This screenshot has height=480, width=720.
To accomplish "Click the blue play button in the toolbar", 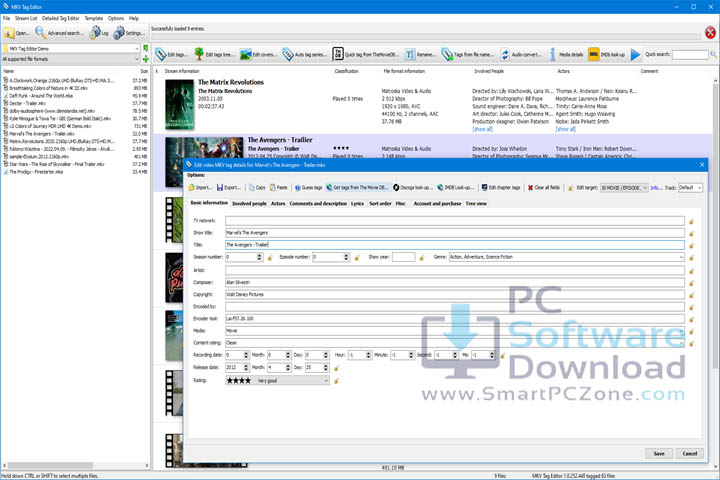I will click(x=635, y=55).
